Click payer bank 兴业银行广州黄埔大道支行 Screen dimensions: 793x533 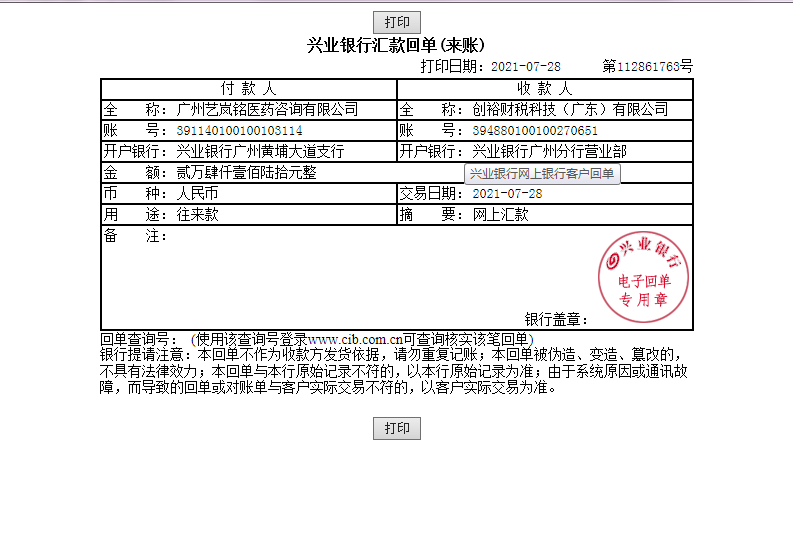(x=260, y=151)
